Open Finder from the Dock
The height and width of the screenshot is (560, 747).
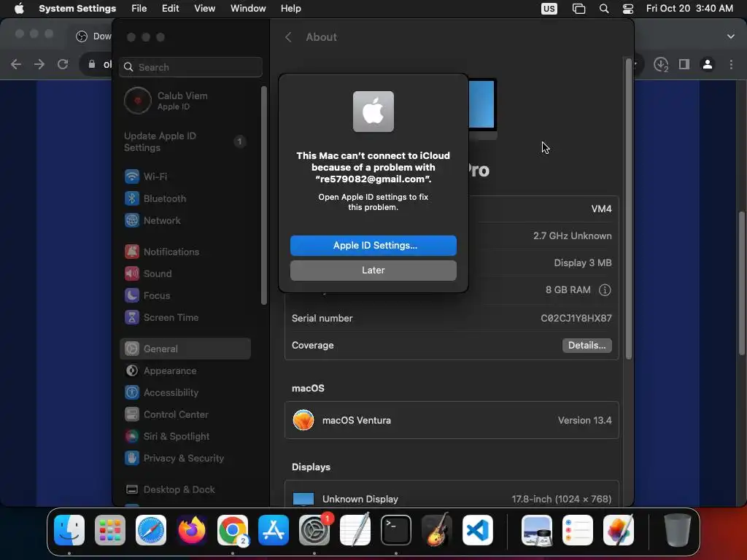(69, 530)
